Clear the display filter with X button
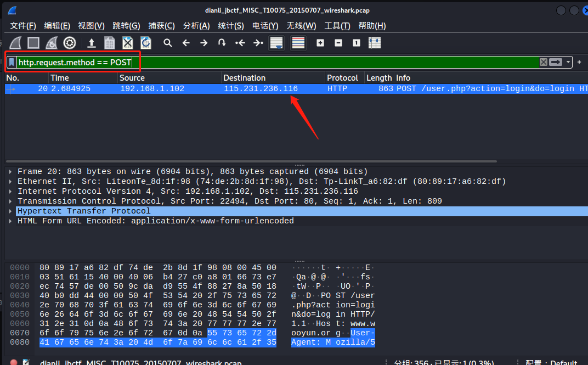This screenshot has width=588, height=365. (x=542, y=62)
